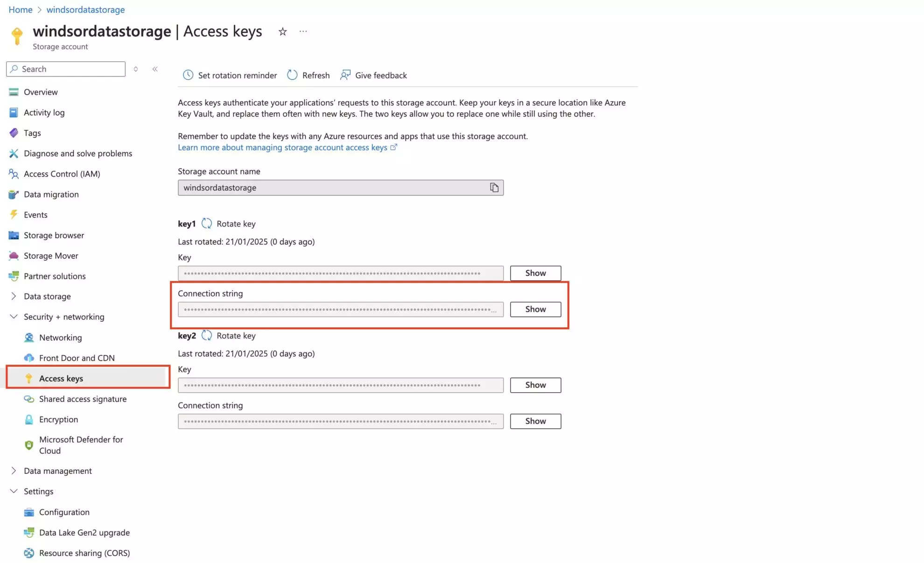Select Networking under Security + networking

click(60, 337)
